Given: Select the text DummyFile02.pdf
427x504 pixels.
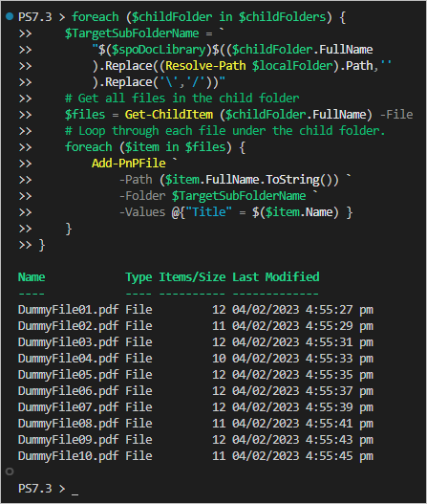Looking at the screenshot, I should pos(69,326).
